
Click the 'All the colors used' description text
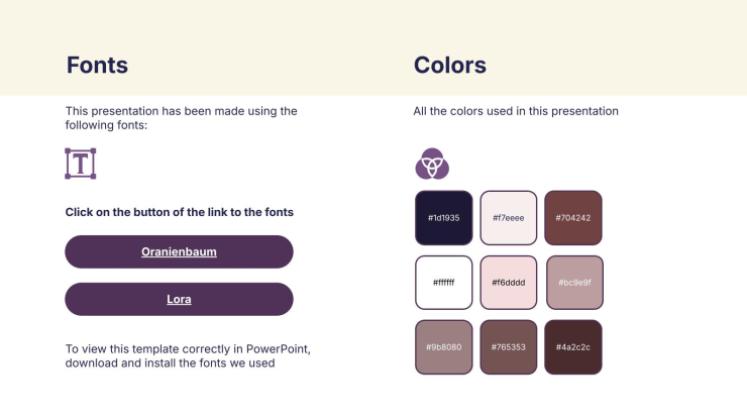516,111
